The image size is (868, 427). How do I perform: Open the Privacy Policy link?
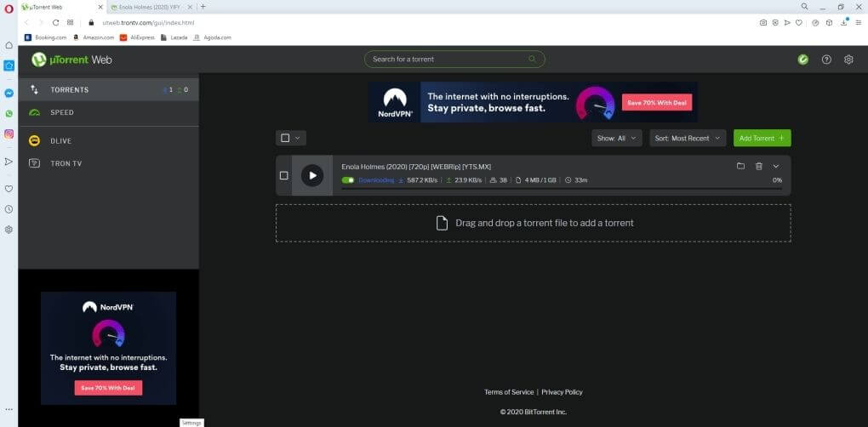click(x=562, y=392)
